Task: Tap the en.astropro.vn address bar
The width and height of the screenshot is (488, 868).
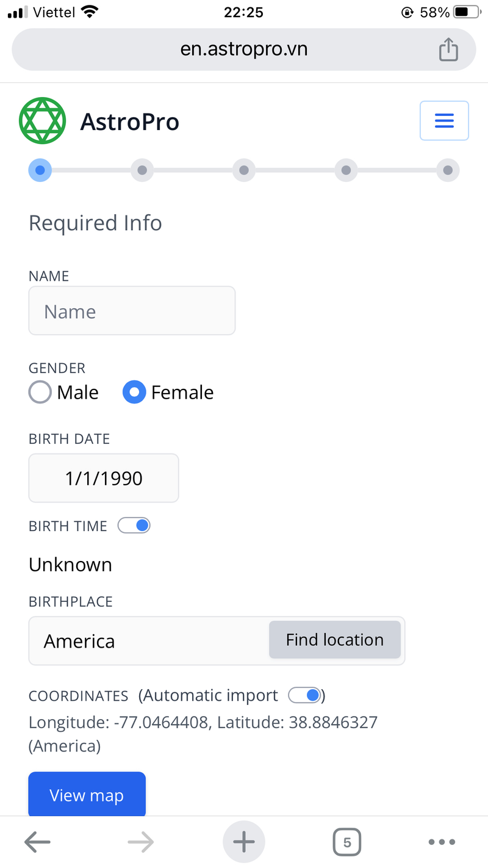Action: click(244, 49)
